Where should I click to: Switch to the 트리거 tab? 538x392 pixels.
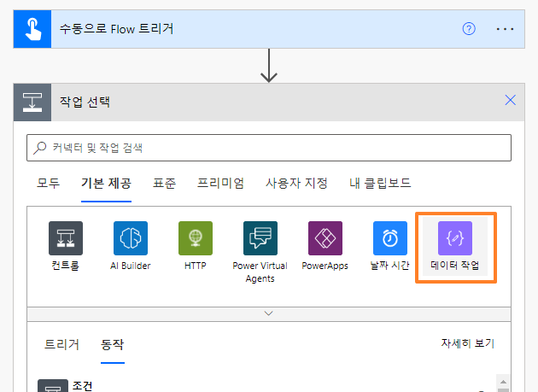tap(61, 344)
